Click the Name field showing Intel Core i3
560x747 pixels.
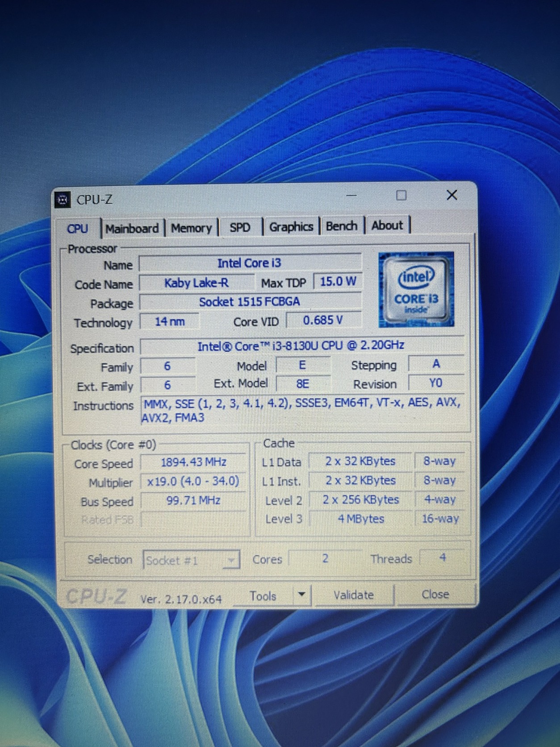pos(250,263)
